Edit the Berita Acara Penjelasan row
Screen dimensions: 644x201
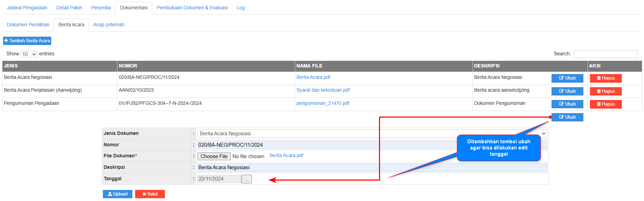point(567,91)
